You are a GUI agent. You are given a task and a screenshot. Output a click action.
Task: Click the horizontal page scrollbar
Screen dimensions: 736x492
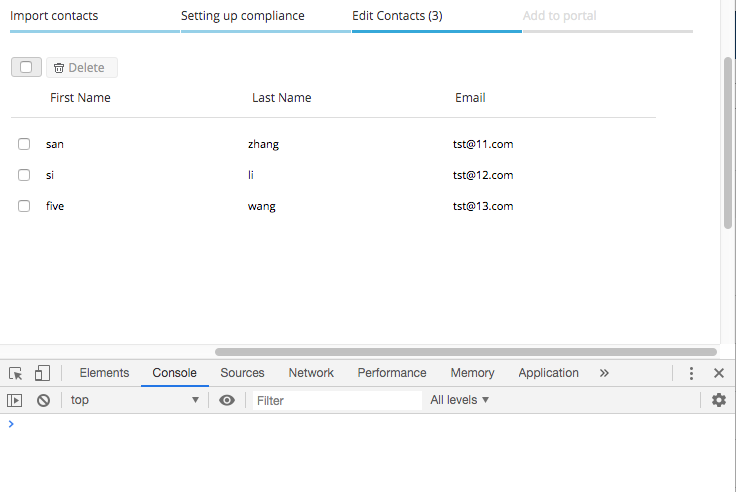click(x=466, y=352)
